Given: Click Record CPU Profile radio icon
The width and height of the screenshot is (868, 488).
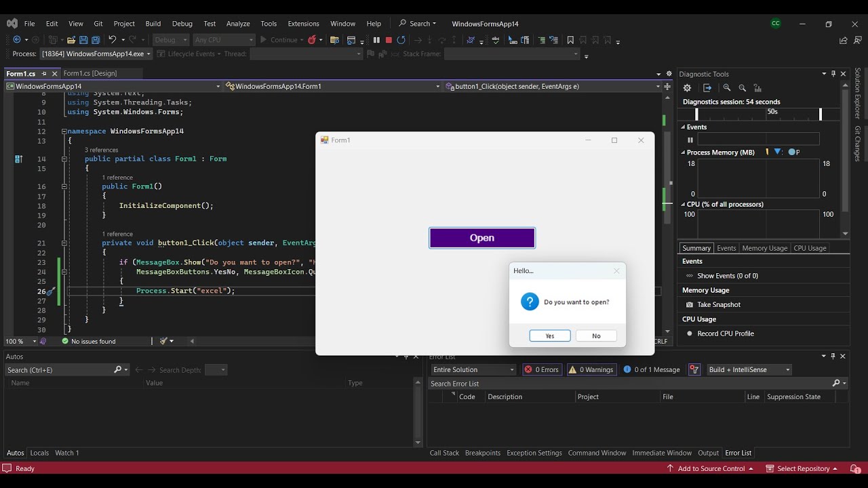Looking at the screenshot, I should [x=690, y=333].
